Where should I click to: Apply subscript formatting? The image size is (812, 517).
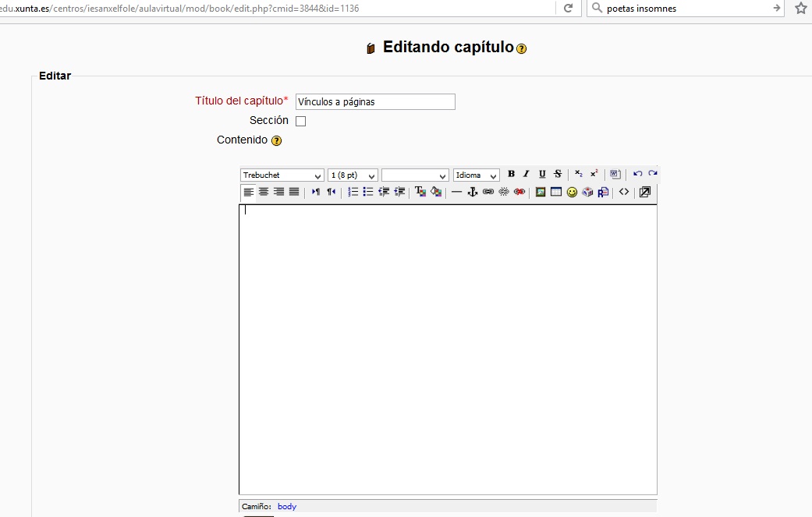point(579,174)
